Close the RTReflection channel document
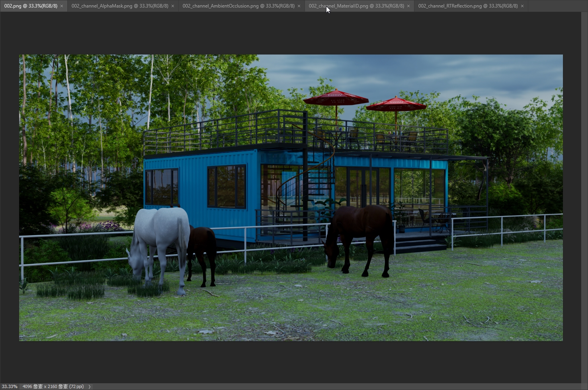Screen dimensions: 588x390 pos(522,6)
